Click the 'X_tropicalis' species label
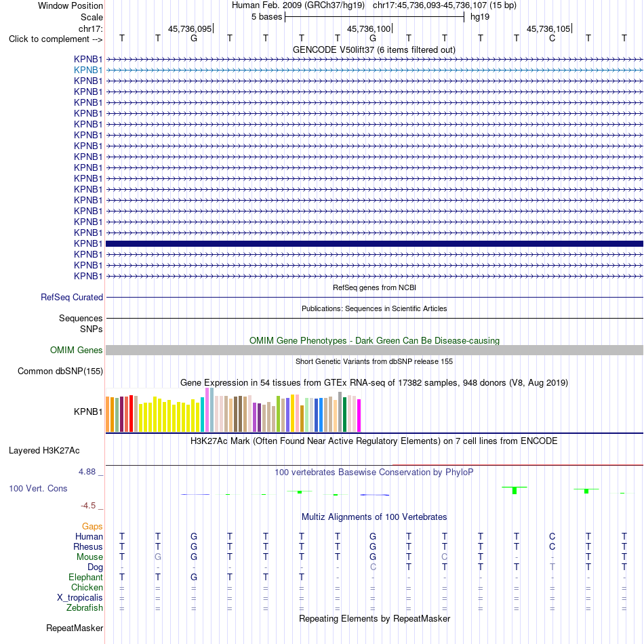Screen dimensions: 644x644 (x=80, y=598)
